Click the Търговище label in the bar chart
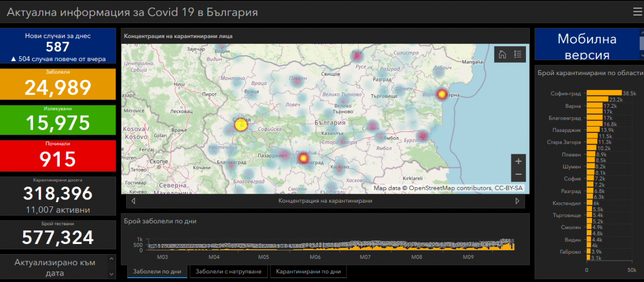644x282 pixels. (x=567, y=215)
